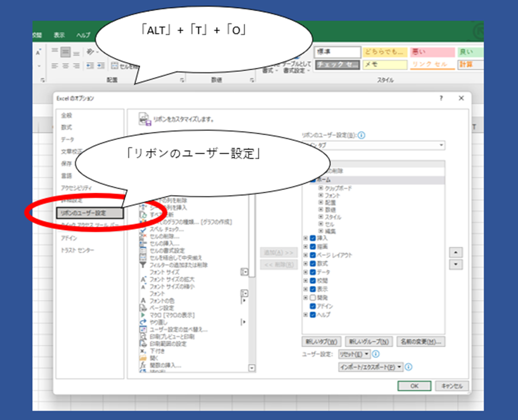Click the help question mark in dialog title

coord(441,98)
